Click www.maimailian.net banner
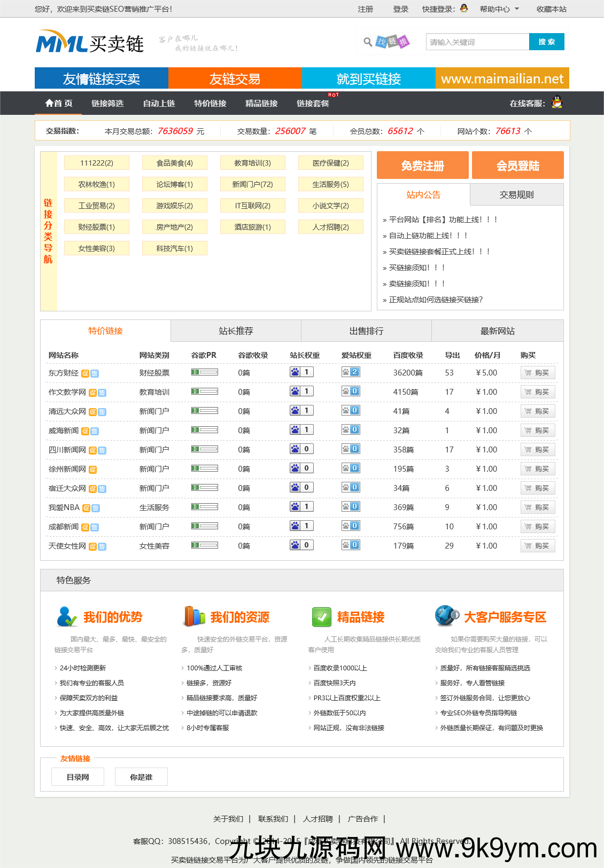Screen dimensions: 604x868 pyautogui.click(x=502, y=78)
